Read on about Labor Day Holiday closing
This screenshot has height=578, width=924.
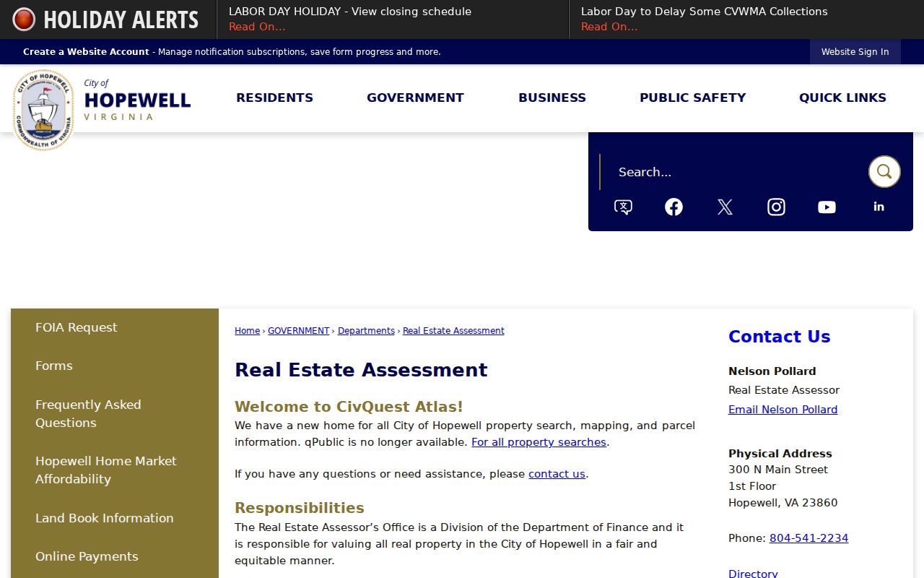point(257,27)
